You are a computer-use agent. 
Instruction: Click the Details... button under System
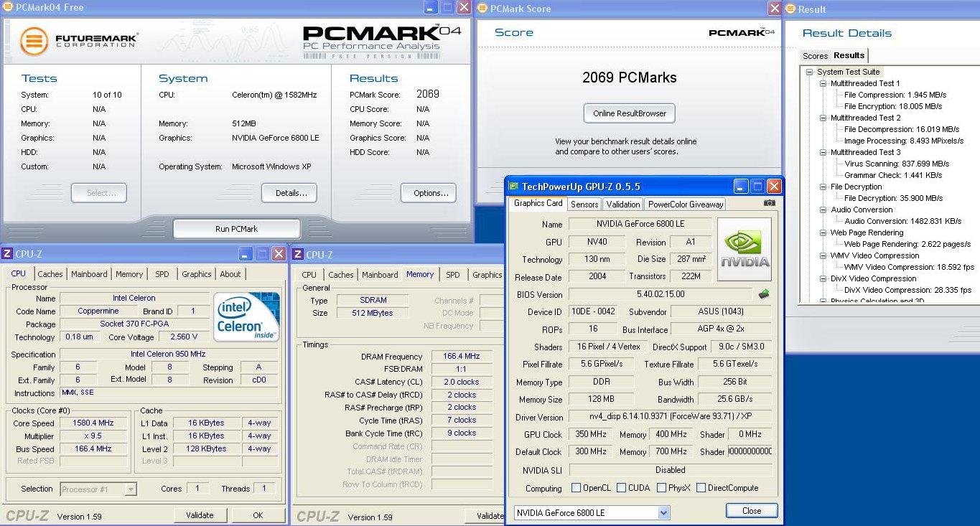point(289,193)
